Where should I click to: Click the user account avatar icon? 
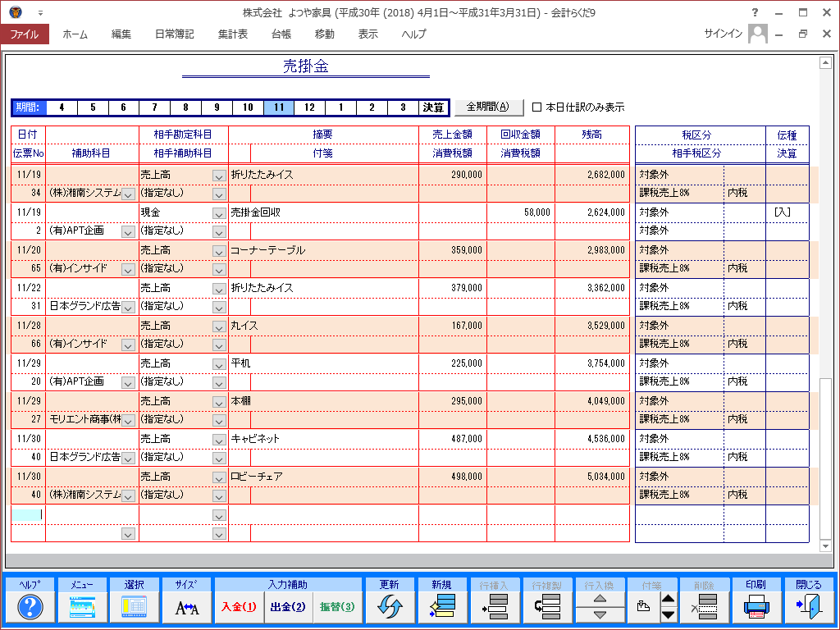click(x=757, y=34)
